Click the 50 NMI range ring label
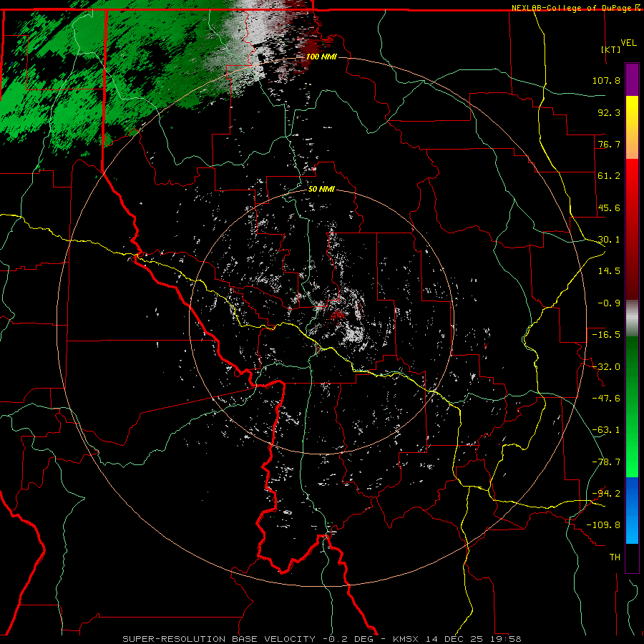The width and height of the screenshot is (644, 644). 321,190
